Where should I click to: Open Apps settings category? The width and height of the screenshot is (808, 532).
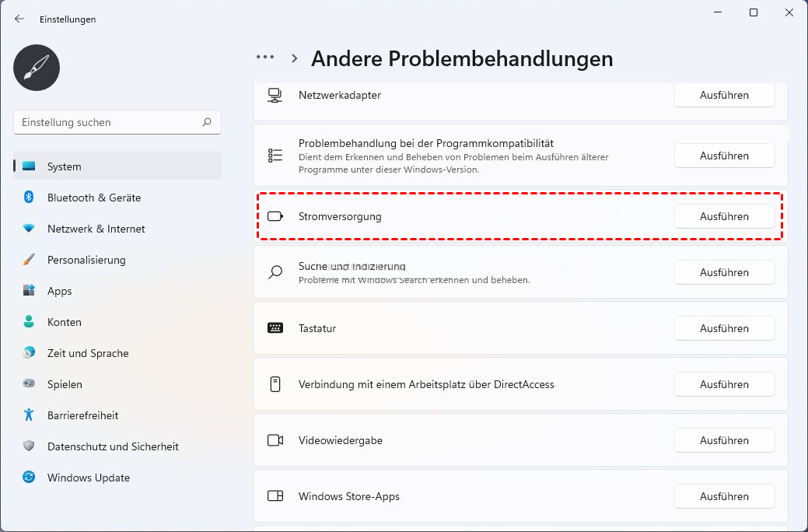117,291
